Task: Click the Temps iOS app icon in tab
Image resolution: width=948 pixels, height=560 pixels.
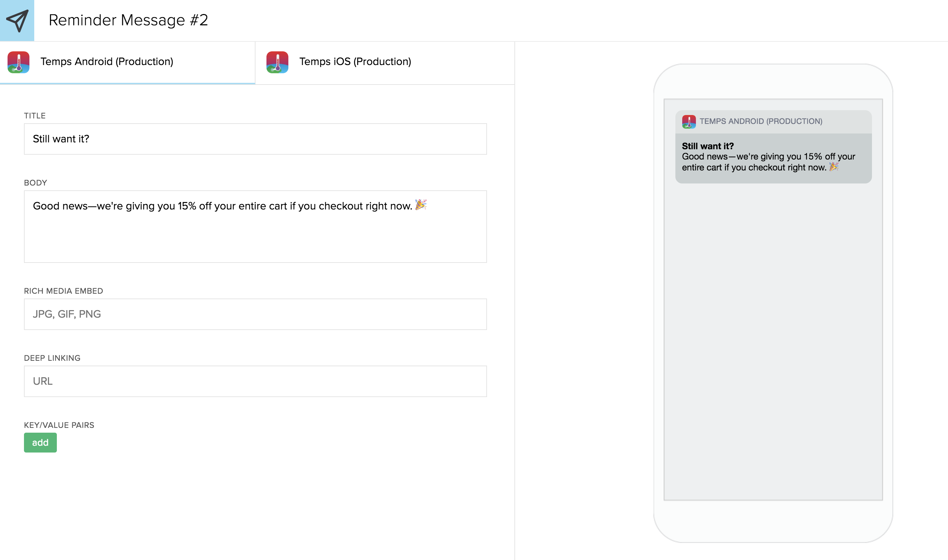Action: pos(277,62)
